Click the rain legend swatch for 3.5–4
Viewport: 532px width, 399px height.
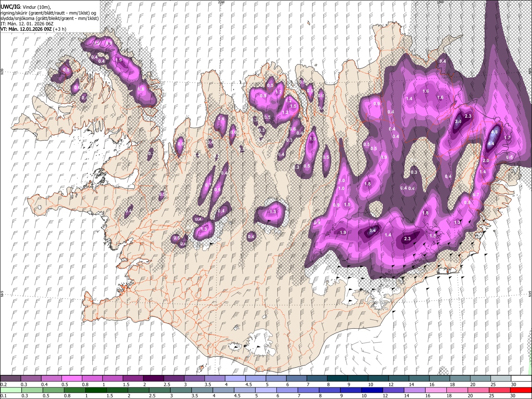click(x=202, y=390)
